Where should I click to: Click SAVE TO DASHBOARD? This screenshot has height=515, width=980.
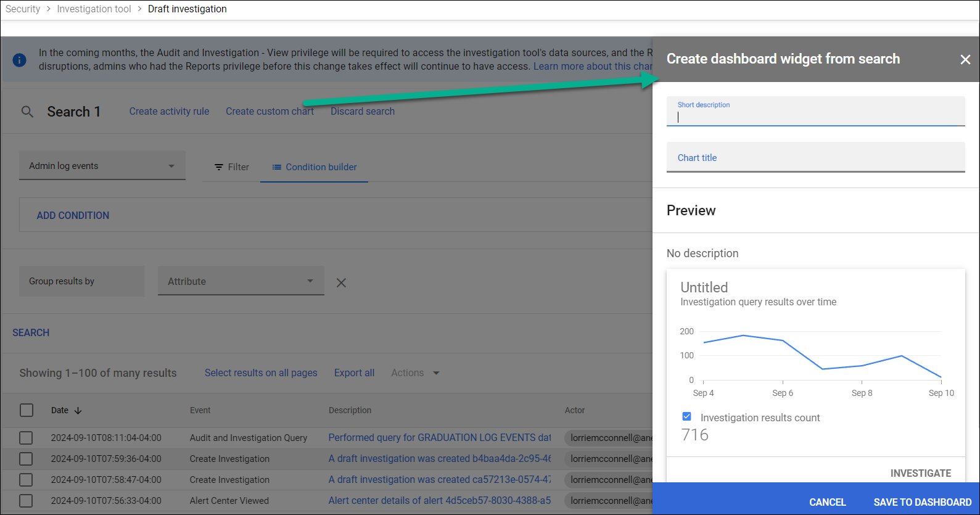tap(922, 502)
